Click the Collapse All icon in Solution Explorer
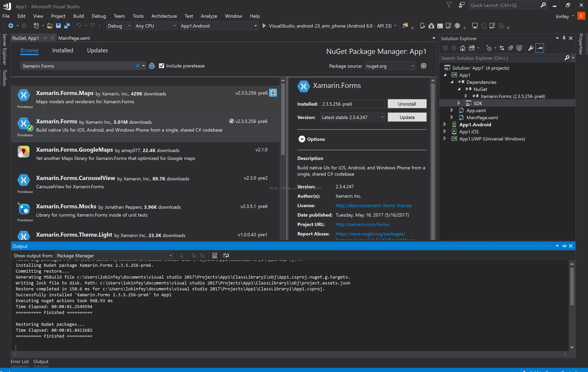The width and height of the screenshot is (588, 372). (x=511, y=48)
